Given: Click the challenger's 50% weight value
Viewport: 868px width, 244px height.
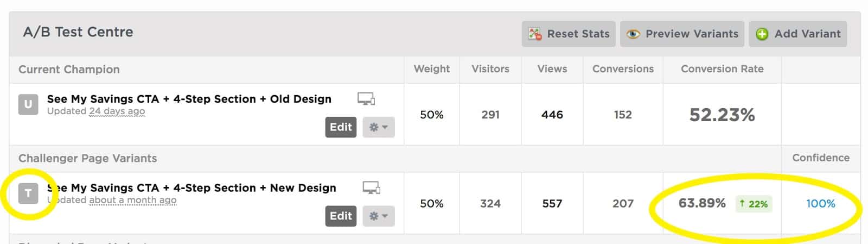Looking at the screenshot, I should click(432, 204).
